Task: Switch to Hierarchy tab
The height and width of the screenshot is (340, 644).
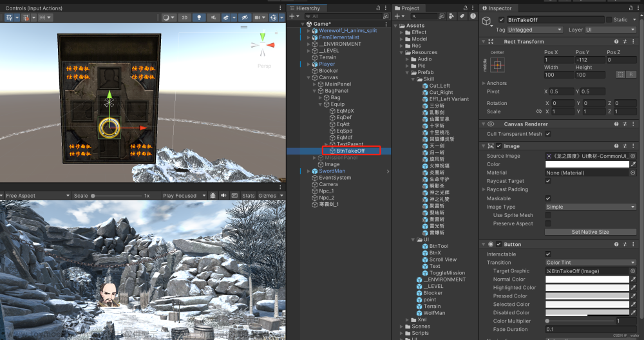Action: click(x=308, y=8)
